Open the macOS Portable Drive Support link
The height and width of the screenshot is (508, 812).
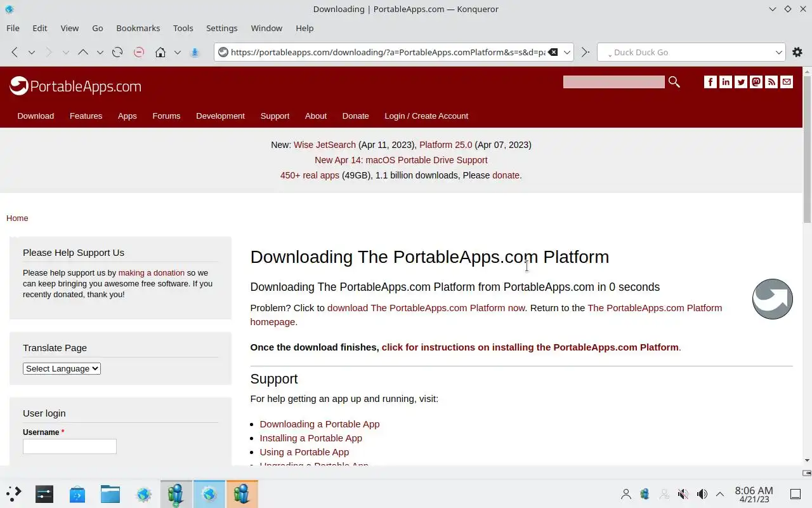coord(401,160)
